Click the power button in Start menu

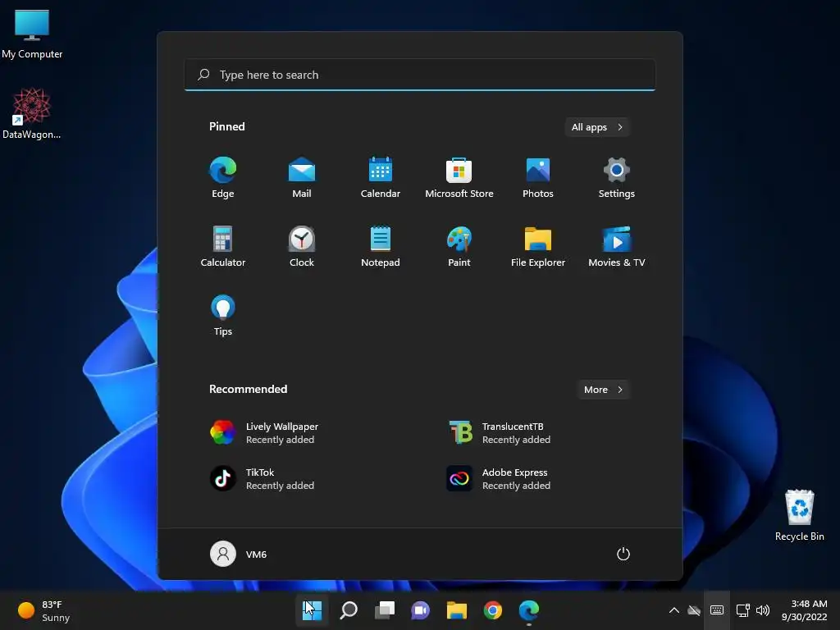tap(623, 554)
